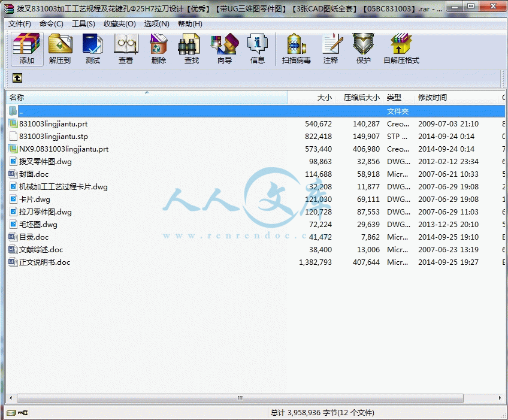Sort by the Size (大小) column header

click(x=311, y=97)
